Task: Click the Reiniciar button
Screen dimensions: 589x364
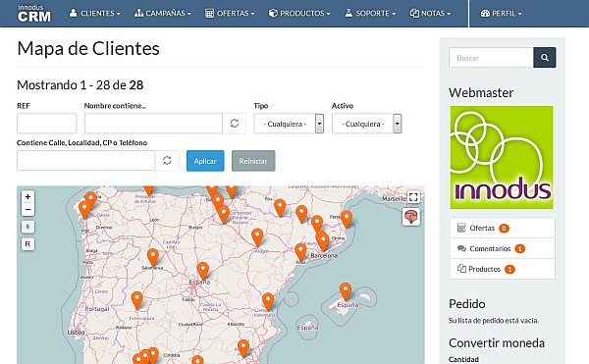Action: pos(253,161)
